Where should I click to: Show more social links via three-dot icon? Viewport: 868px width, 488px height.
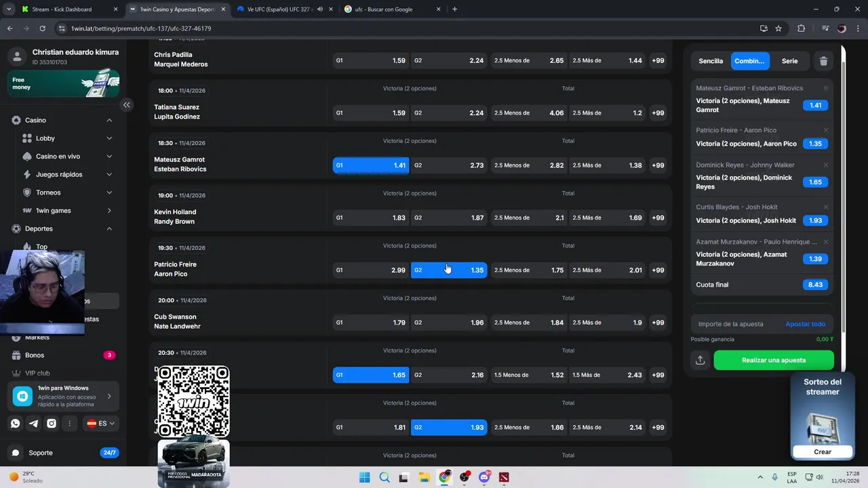pos(69,424)
